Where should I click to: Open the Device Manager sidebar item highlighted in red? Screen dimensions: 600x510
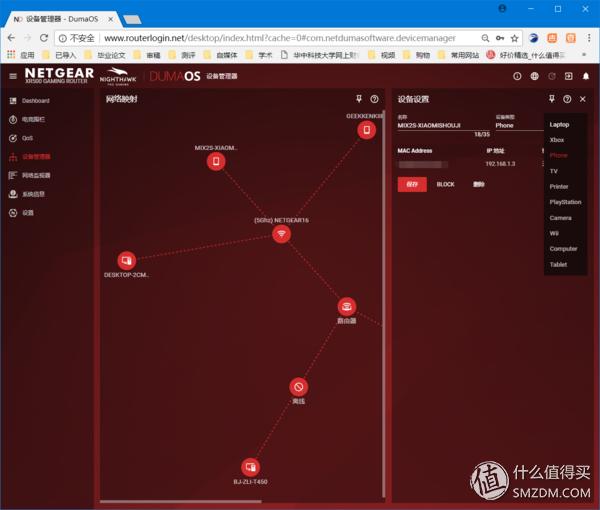tap(29, 157)
